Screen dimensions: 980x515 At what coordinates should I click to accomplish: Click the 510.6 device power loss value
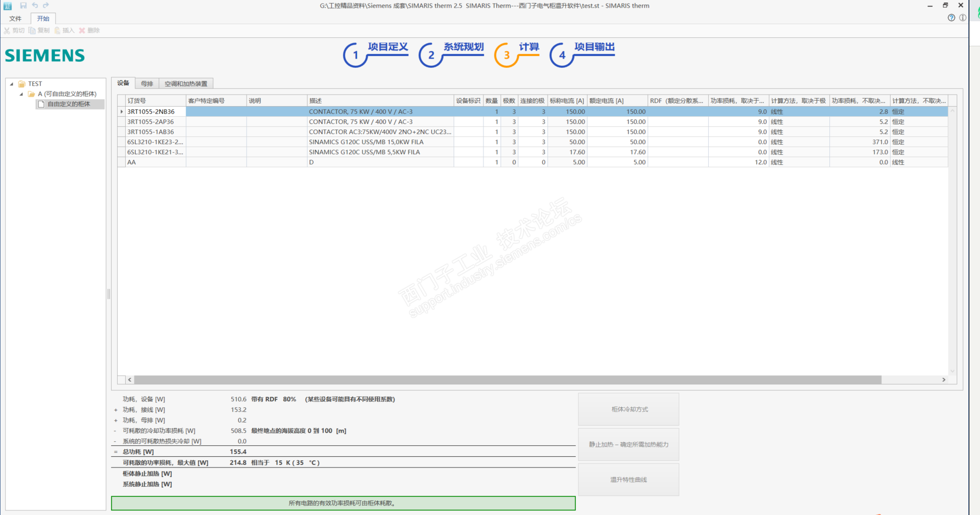(x=238, y=399)
